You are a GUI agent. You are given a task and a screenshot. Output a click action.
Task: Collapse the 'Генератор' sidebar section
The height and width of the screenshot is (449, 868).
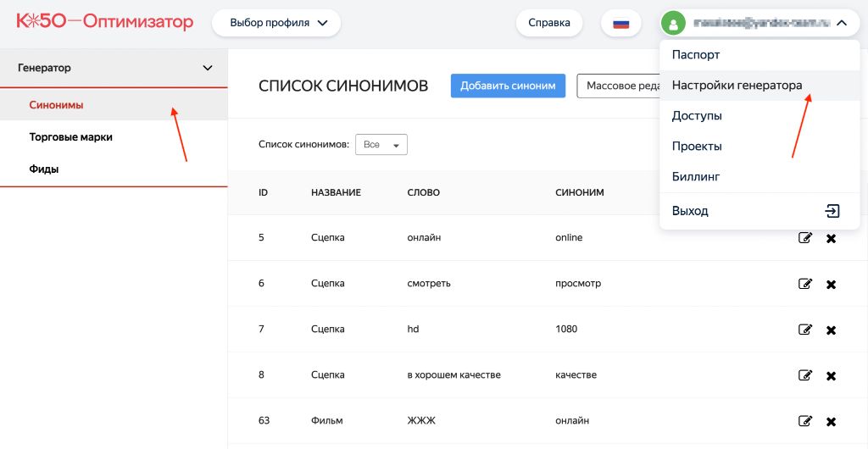point(208,68)
